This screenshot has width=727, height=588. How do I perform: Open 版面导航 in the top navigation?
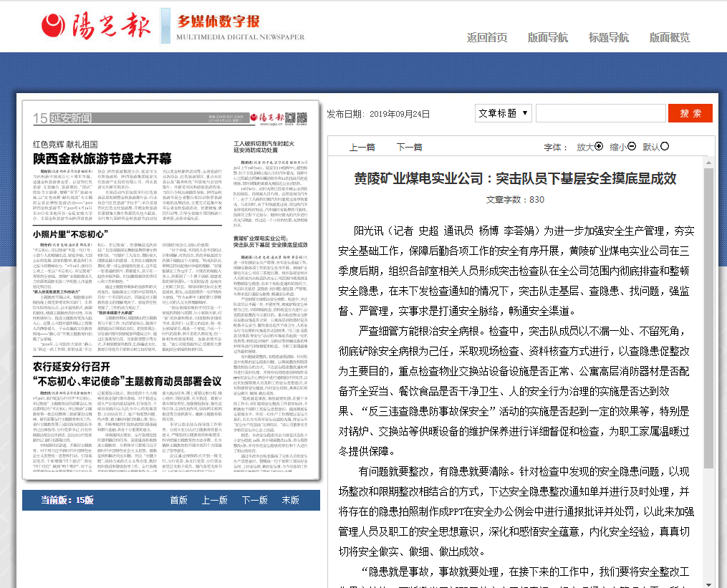coord(547,37)
